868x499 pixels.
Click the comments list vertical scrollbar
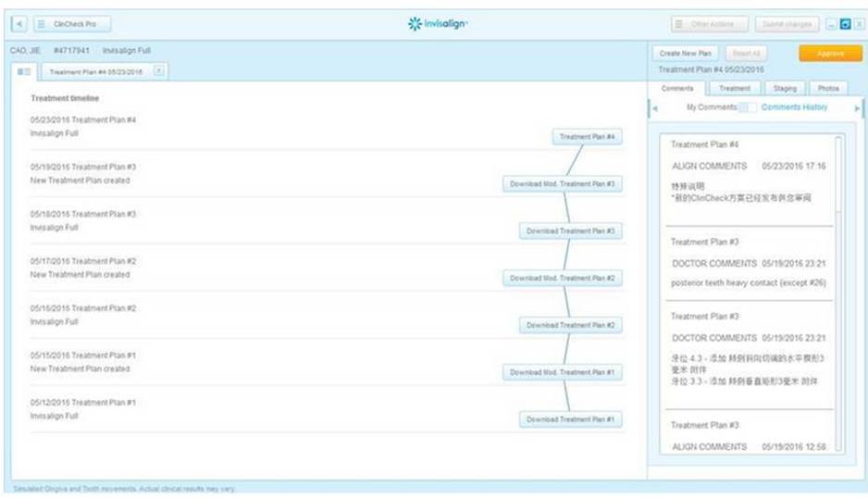838,293
